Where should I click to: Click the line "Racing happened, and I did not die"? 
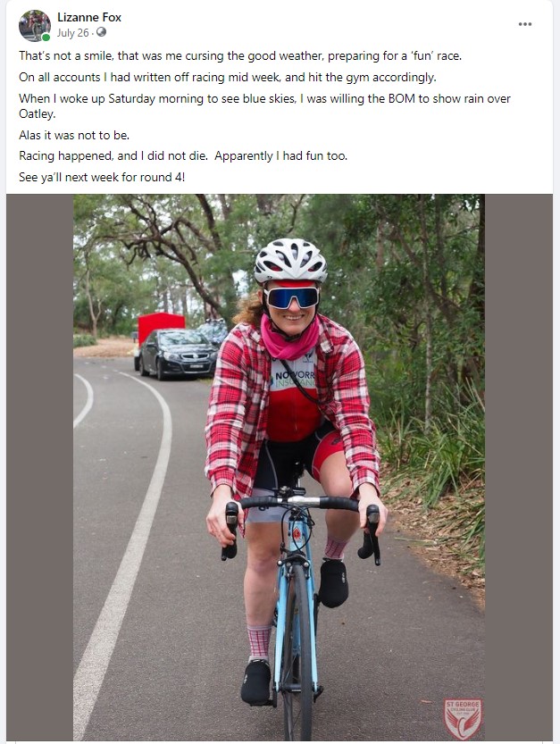pos(183,155)
